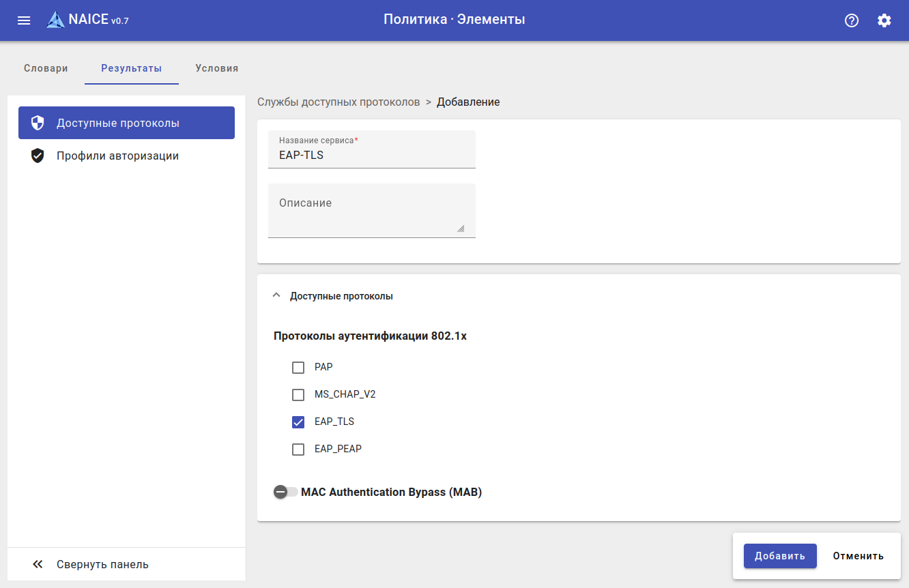Enable the PAP protocol checkbox
This screenshot has width=909, height=588.
click(x=298, y=368)
